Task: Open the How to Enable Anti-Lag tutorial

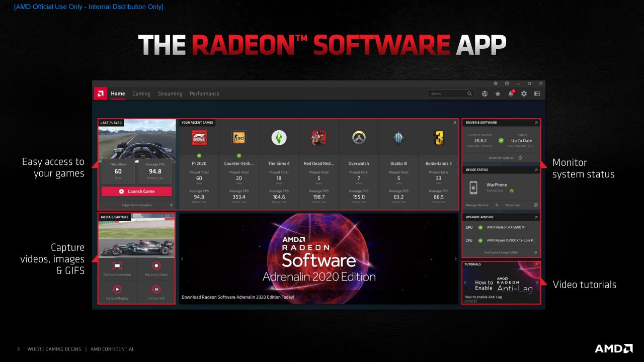Action: tap(501, 283)
